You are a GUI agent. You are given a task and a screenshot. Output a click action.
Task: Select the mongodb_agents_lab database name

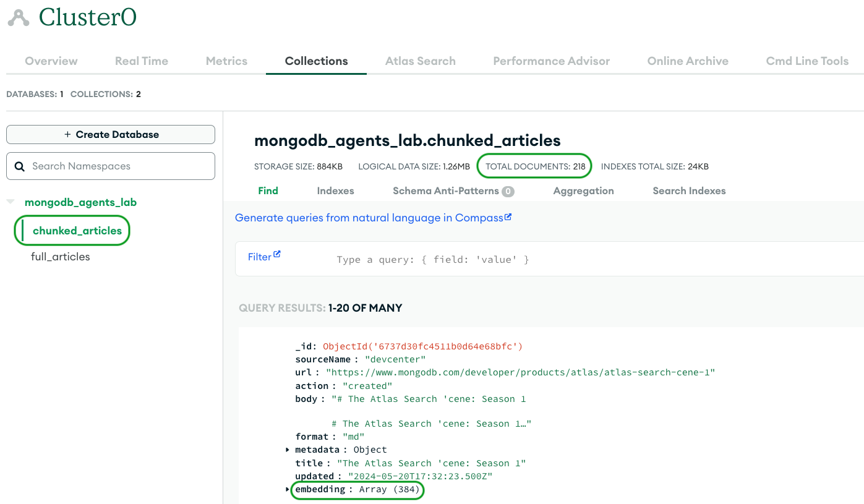(x=80, y=202)
